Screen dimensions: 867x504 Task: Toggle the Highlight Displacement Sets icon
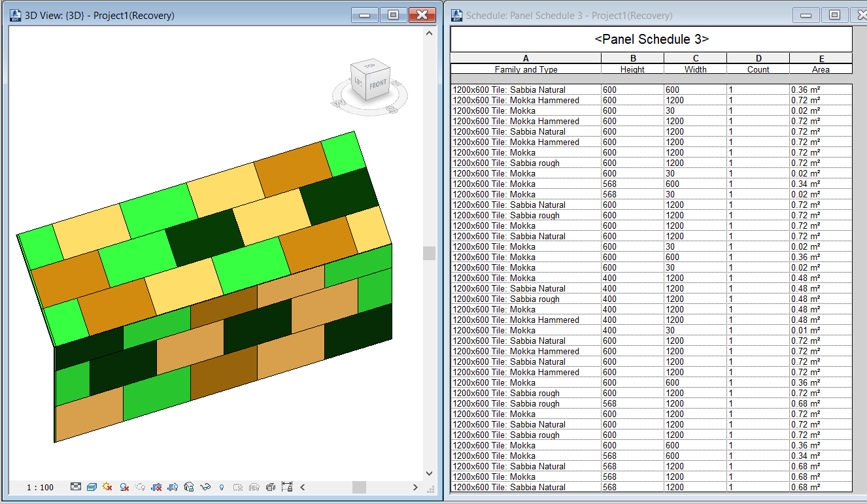[271, 487]
